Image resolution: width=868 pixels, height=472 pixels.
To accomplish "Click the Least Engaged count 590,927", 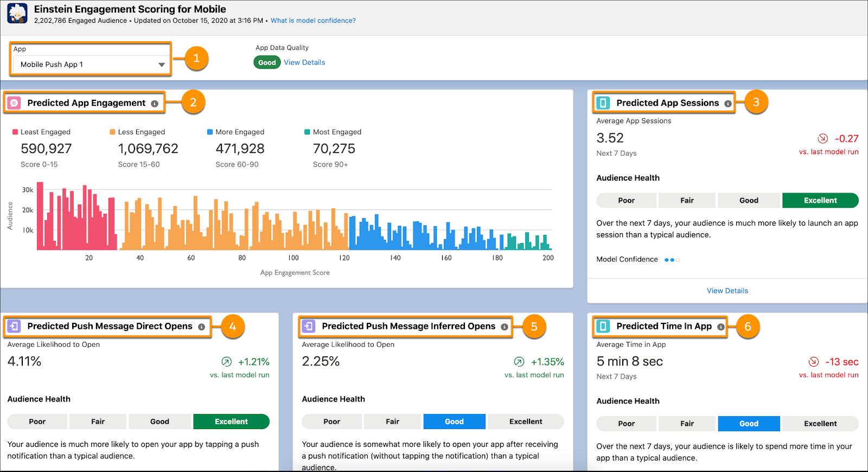I will point(46,149).
